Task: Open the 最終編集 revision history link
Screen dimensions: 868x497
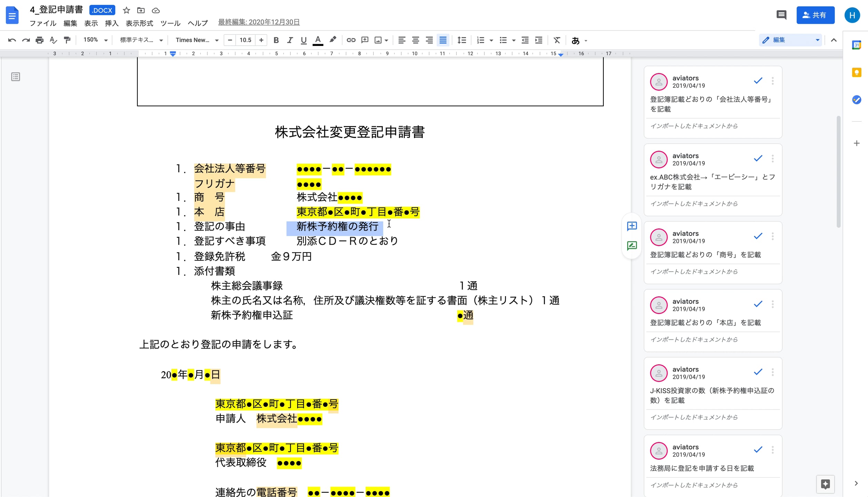Action: (x=258, y=22)
